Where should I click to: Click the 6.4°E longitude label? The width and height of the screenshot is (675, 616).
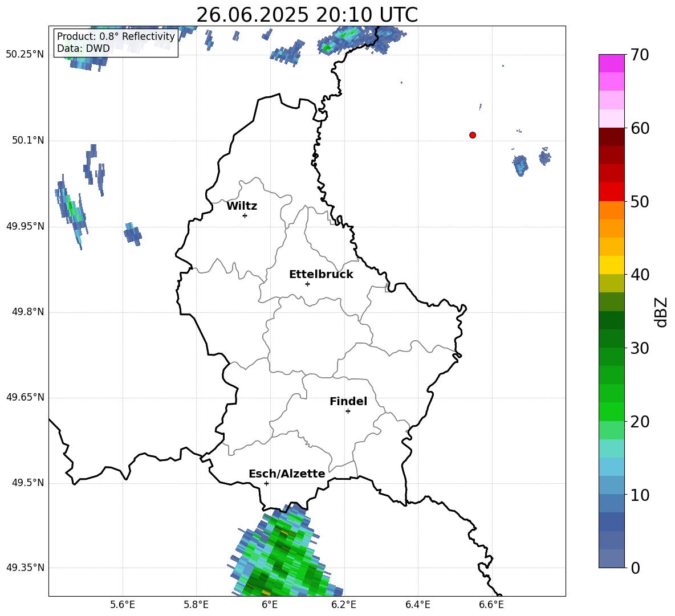point(417,605)
